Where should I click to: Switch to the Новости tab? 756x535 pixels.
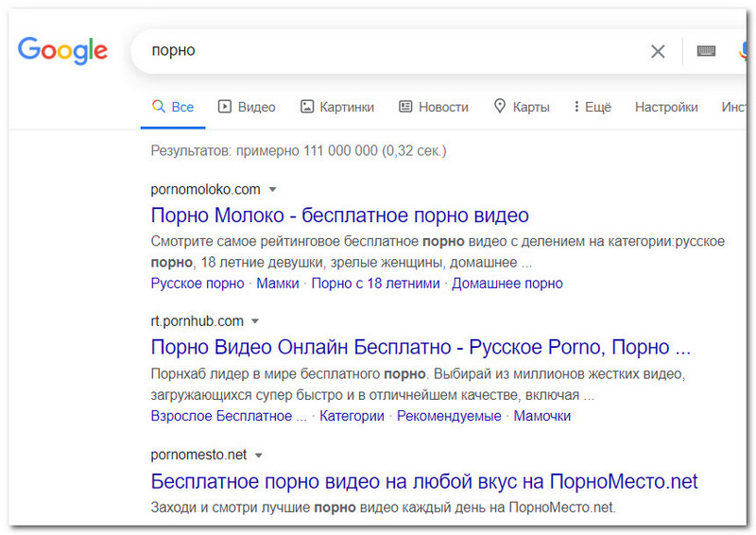434,107
